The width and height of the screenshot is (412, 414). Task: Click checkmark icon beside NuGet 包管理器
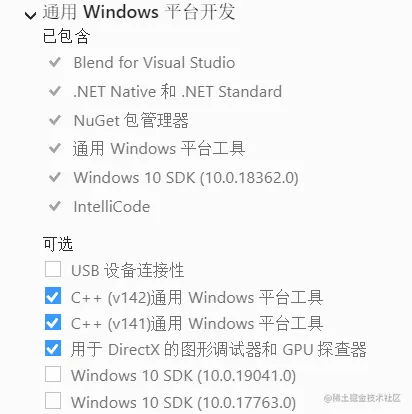click(55, 120)
